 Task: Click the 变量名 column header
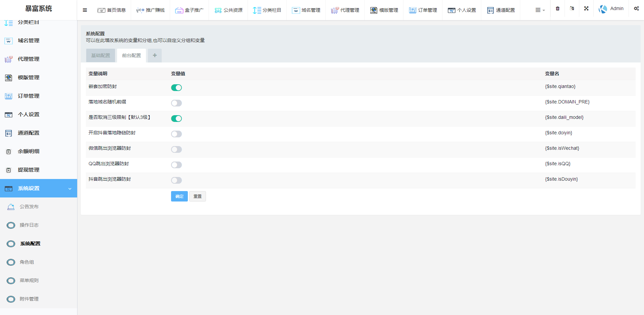(552, 74)
